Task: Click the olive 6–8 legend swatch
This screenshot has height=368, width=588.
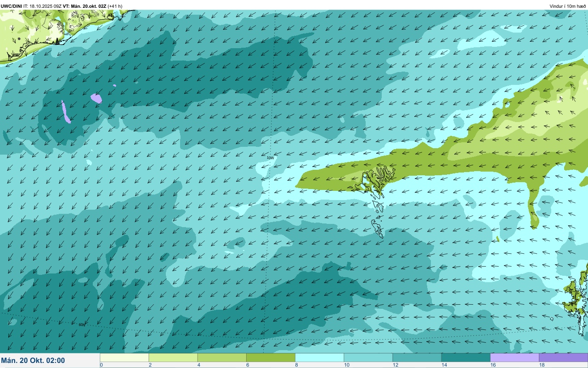Action: (x=271, y=357)
